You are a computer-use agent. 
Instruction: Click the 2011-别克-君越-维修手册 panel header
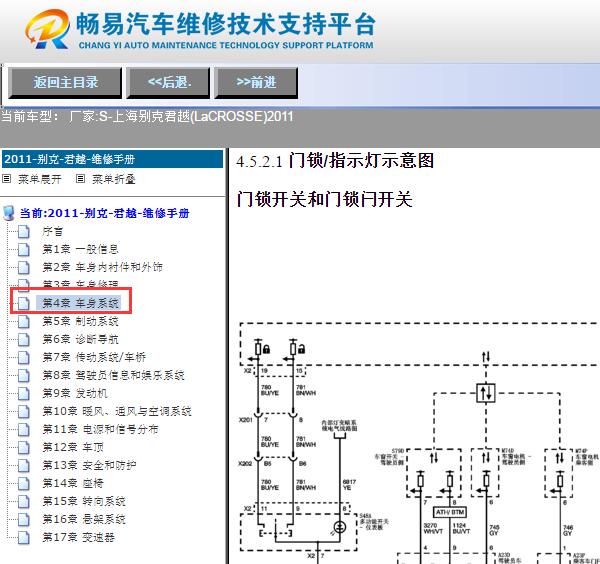[x=112, y=159]
